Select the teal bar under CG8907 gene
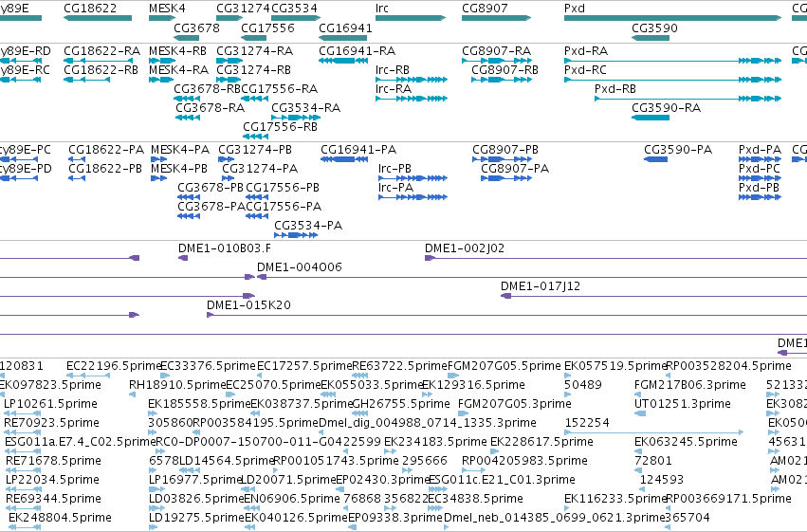The image size is (807, 532). pos(496,18)
